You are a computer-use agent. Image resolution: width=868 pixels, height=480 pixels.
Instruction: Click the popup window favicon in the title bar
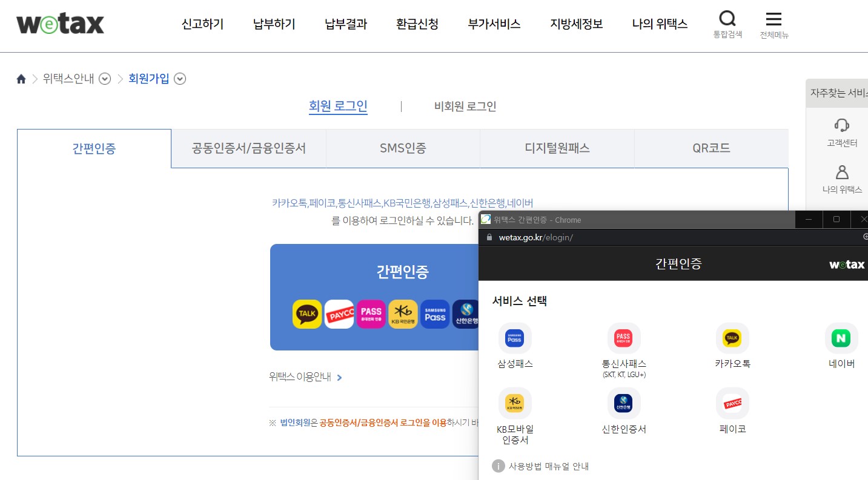click(486, 219)
